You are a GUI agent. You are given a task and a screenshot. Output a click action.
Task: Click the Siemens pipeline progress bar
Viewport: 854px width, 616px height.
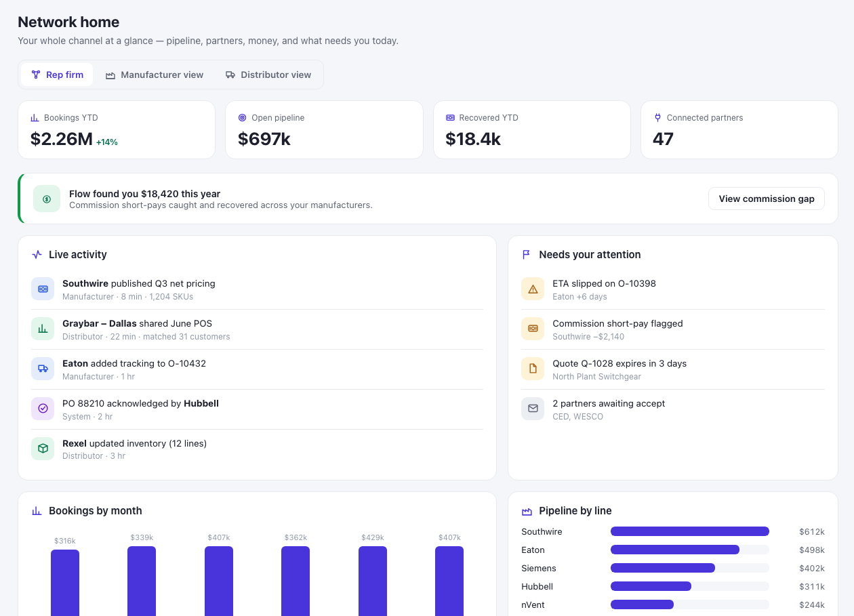click(x=690, y=568)
